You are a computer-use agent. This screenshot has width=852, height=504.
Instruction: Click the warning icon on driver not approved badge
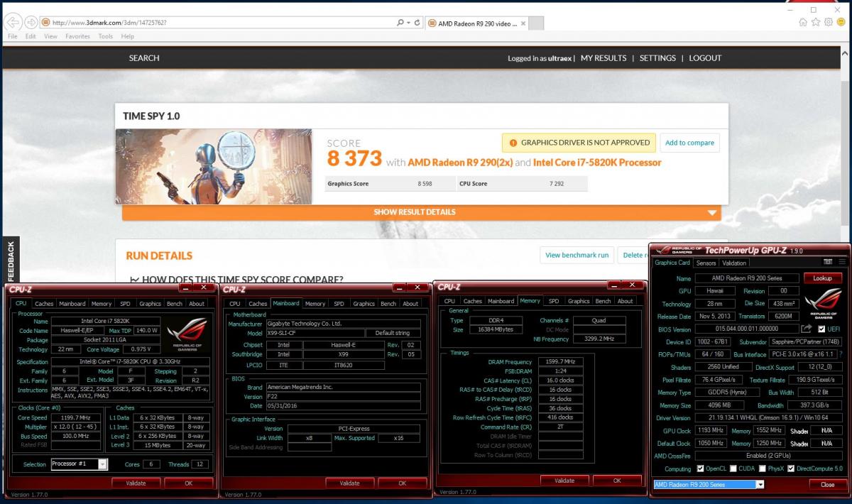pos(512,143)
